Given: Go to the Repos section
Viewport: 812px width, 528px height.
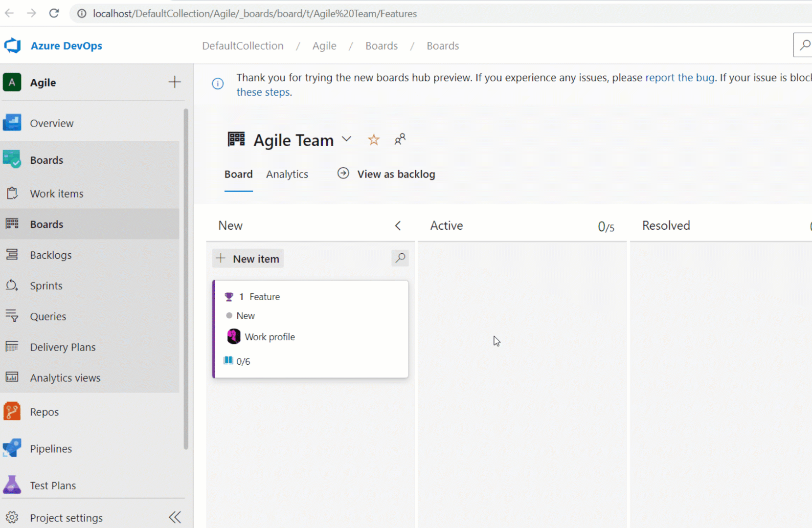Looking at the screenshot, I should (44, 411).
